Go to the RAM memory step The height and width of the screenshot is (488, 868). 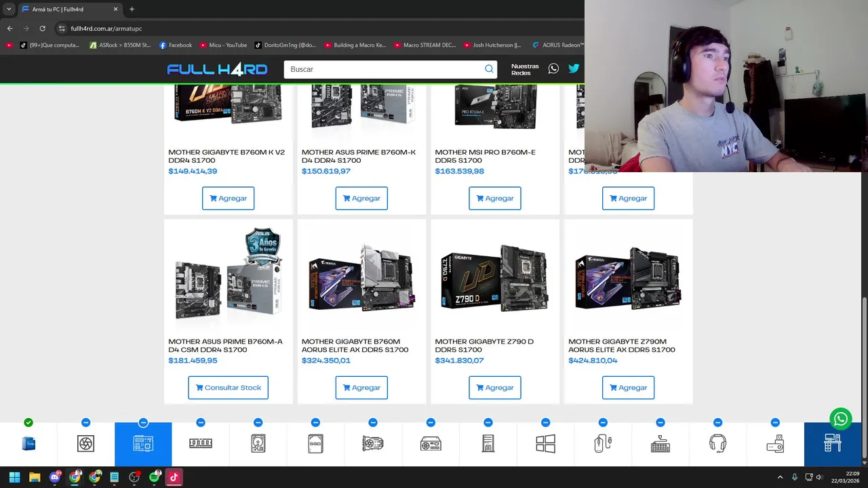coord(201,444)
